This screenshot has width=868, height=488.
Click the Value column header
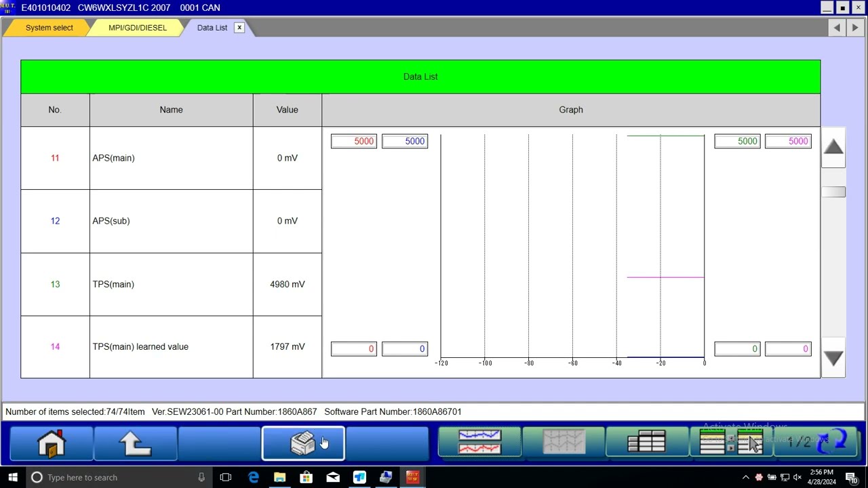(x=288, y=110)
